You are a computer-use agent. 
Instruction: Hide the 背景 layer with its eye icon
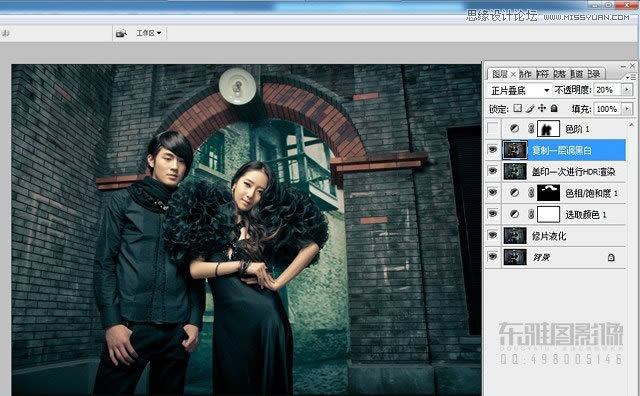pyautogui.click(x=493, y=257)
